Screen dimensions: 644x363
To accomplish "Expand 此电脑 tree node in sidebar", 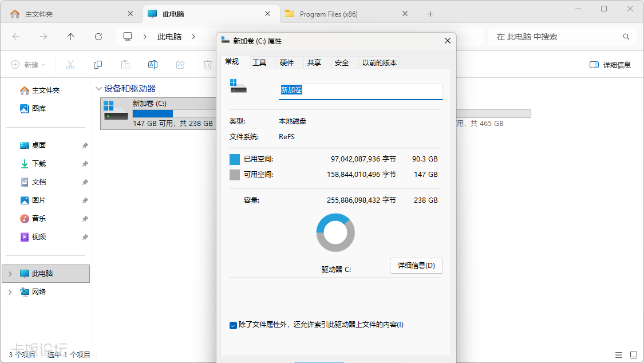I will click(x=10, y=274).
